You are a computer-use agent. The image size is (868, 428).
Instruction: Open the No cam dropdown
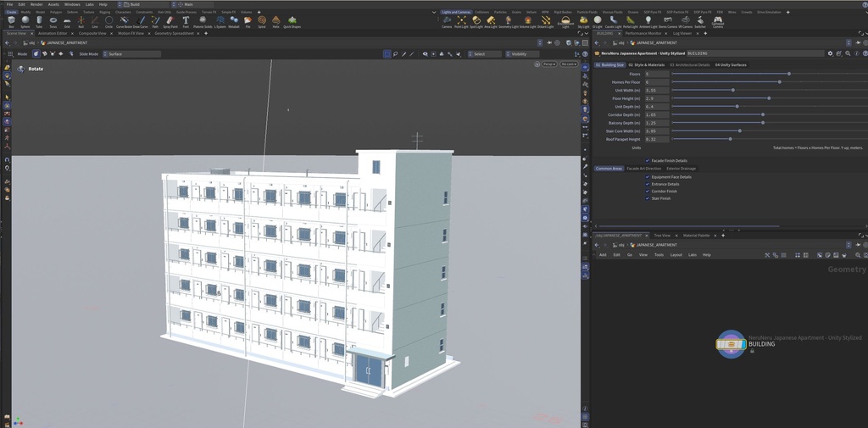(569, 64)
